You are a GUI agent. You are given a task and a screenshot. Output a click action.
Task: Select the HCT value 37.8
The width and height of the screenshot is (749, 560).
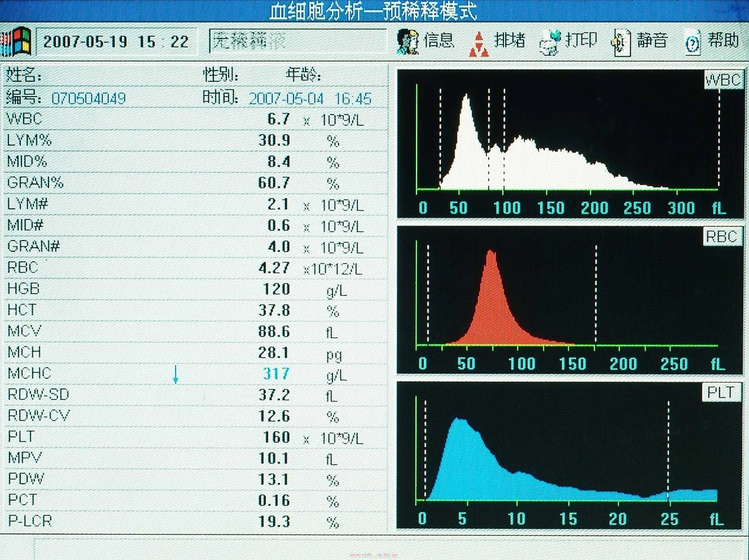274,310
